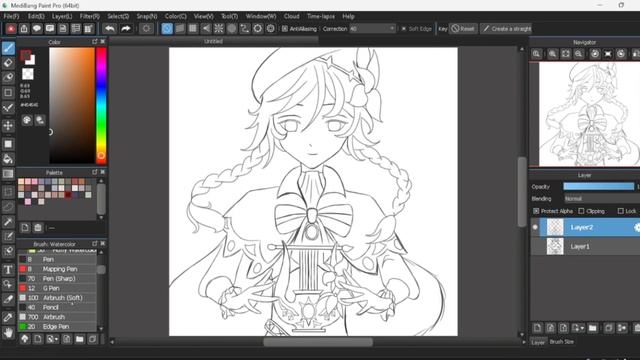Toggle visibility of Layer2
640x360 pixels.
pos(535,227)
